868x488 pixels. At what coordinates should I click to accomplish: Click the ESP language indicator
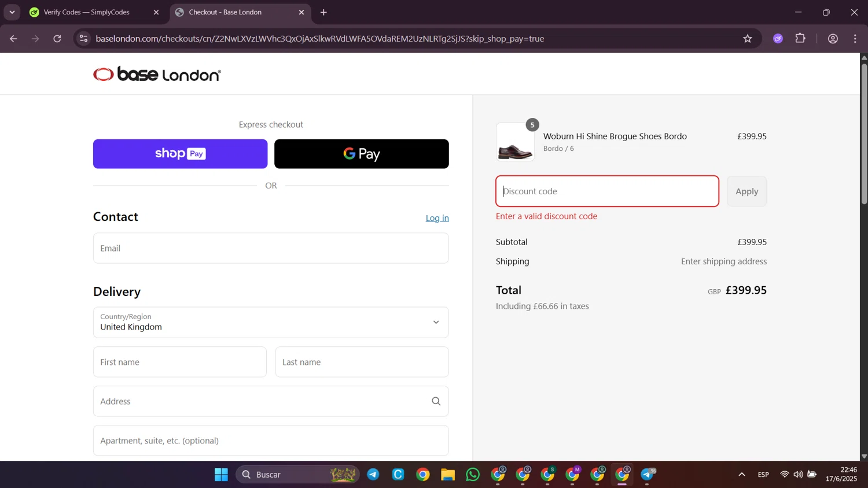763,475
